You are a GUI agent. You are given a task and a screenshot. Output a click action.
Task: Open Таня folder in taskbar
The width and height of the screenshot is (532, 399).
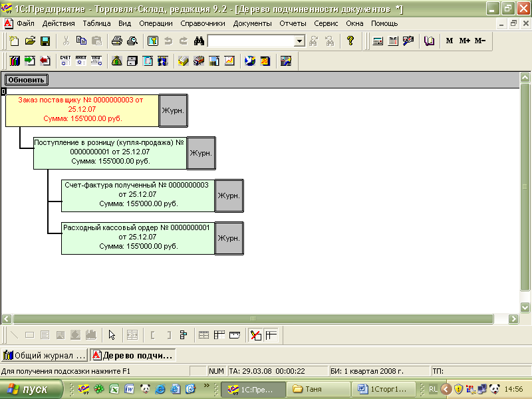[x=318, y=389]
